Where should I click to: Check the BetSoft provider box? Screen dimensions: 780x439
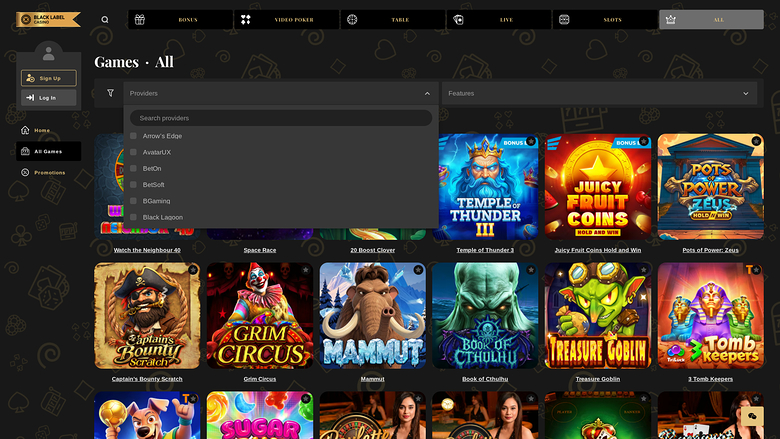click(133, 184)
